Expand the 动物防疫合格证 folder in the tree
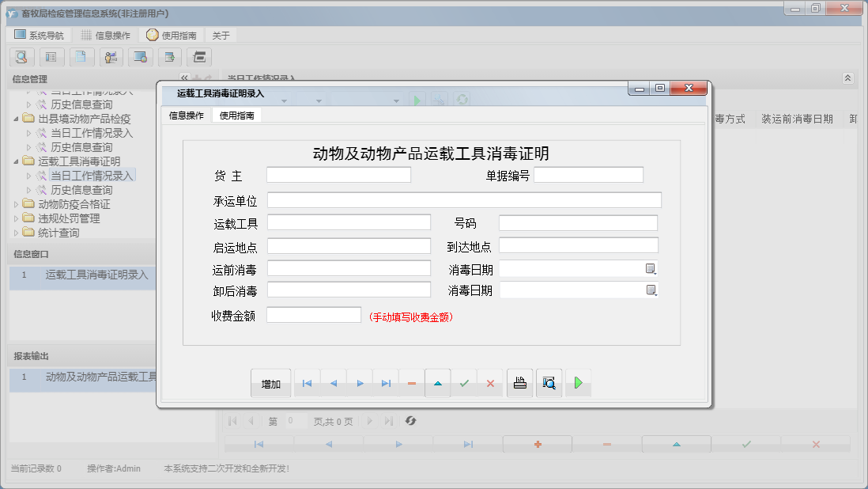This screenshot has width=868, height=489. click(x=14, y=203)
